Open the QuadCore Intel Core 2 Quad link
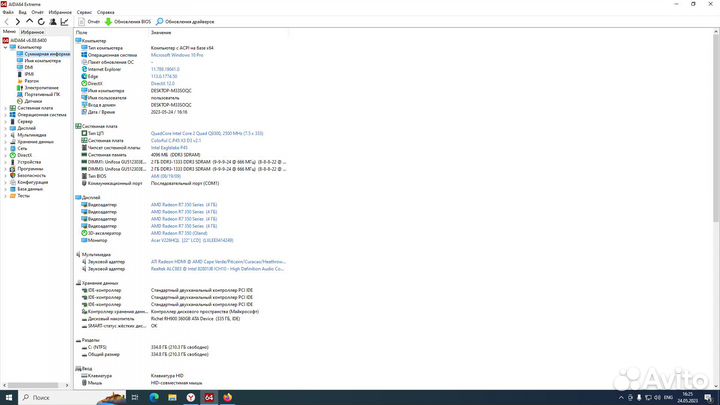 point(207,134)
